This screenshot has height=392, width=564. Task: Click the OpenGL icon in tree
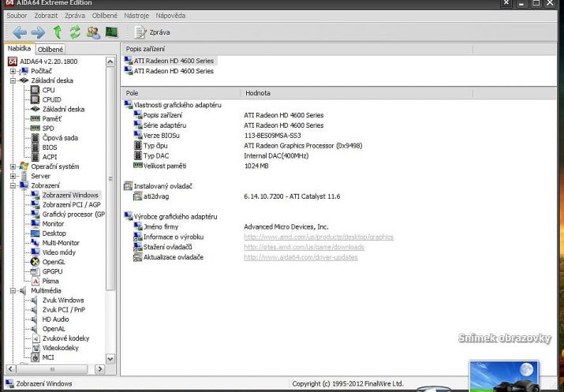pos(35,262)
